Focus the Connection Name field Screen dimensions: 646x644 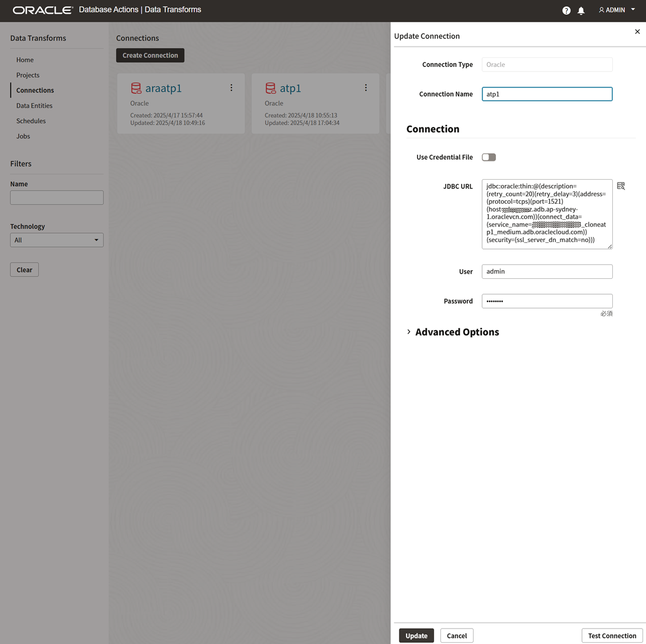pos(547,94)
